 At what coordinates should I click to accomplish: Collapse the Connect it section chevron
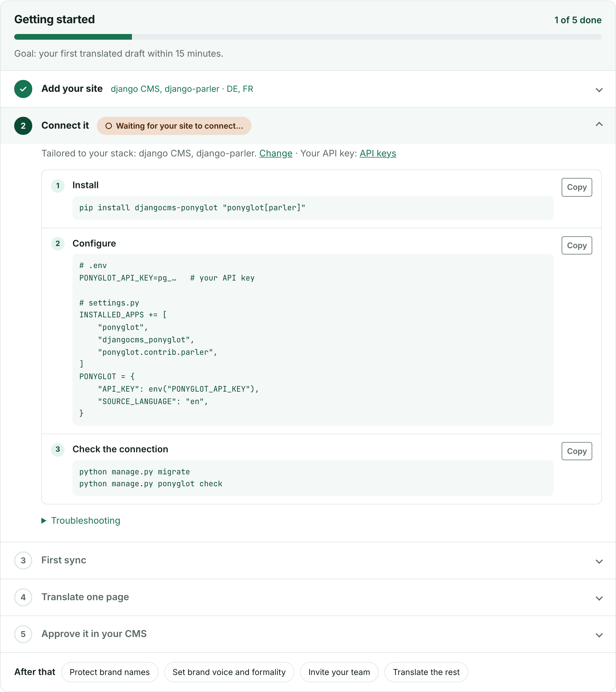tap(599, 124)
